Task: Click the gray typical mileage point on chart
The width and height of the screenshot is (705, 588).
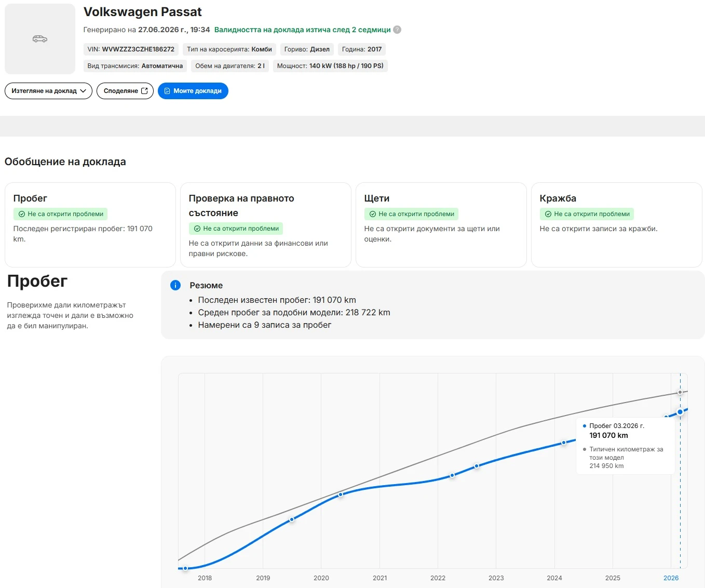Action: [680, 393]
